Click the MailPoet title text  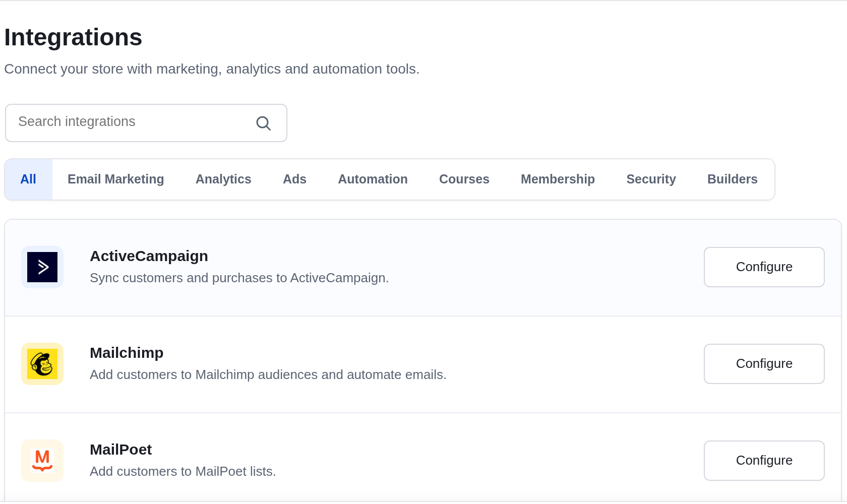(120, 450)
